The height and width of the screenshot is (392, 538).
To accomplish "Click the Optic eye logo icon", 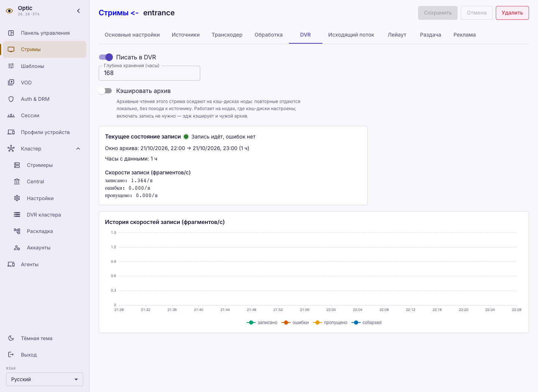I will pyautogui.click(x=9, y=11).
